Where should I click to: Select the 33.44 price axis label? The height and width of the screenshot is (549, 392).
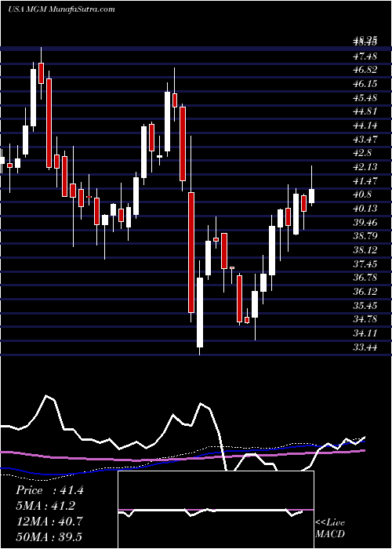365,347
